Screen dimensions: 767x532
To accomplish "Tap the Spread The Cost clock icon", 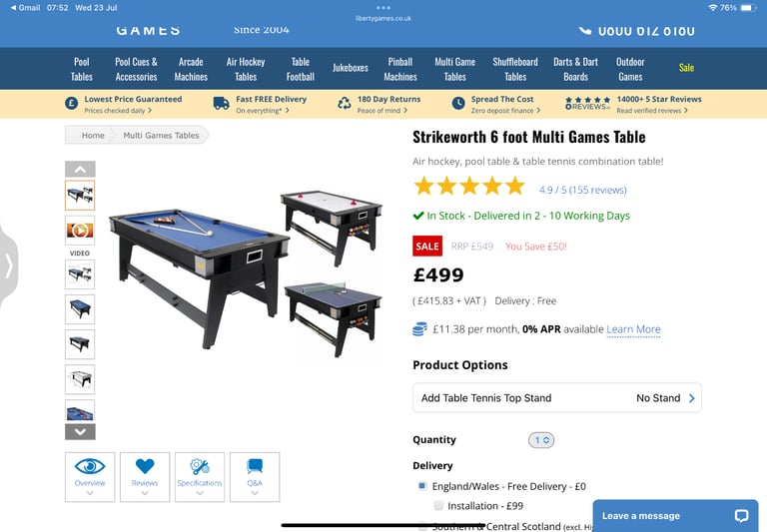I will 458,103.
